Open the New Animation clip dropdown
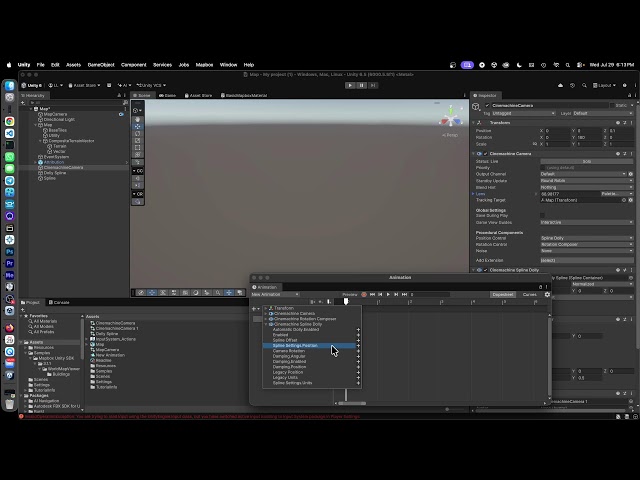640x480 pixels. (x=275, y=294)
